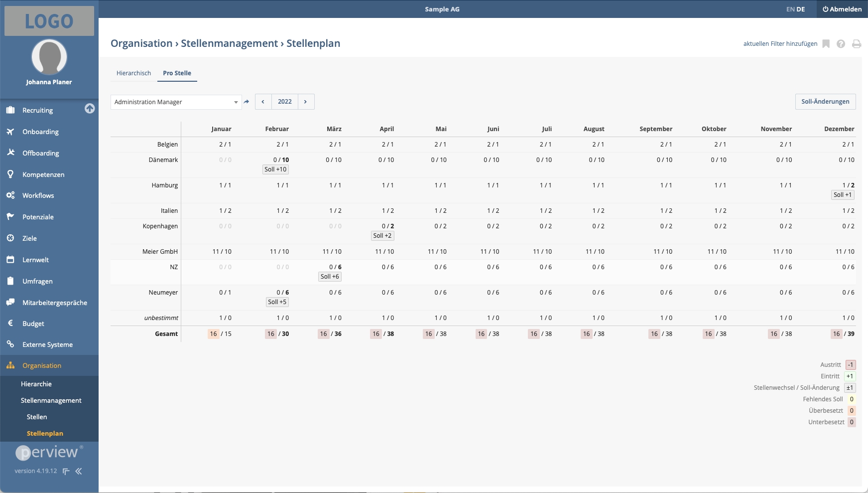The height and width of the screenshot is (493, 868).
Task: Switch to the Hierarchisch tab
Action: point(133,73)
